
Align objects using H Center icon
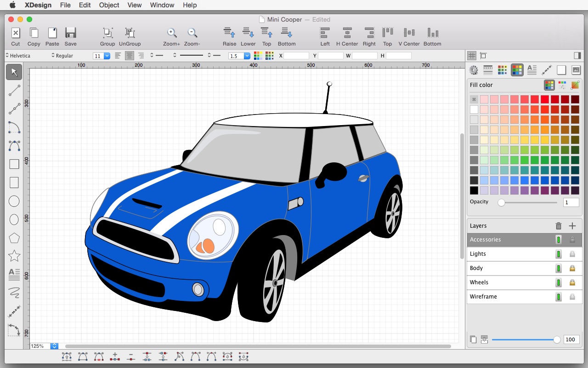[347, 33]
